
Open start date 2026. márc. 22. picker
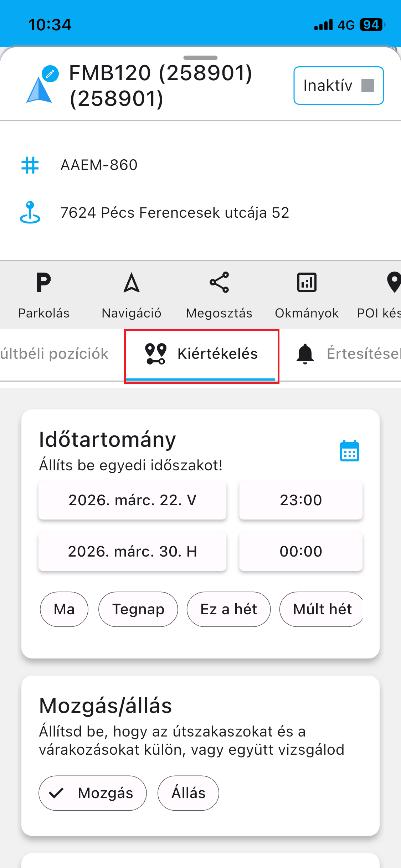pyautogui.click(x=132, y=500)
